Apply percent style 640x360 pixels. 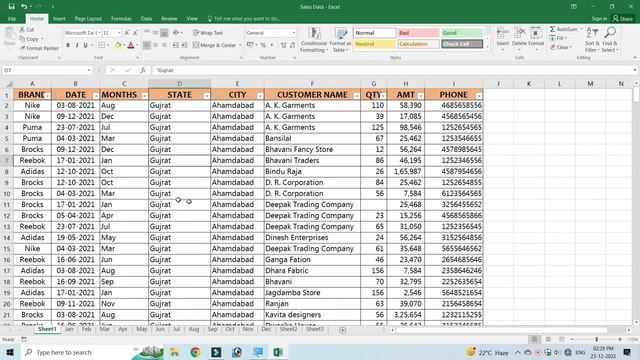point(263,45)
